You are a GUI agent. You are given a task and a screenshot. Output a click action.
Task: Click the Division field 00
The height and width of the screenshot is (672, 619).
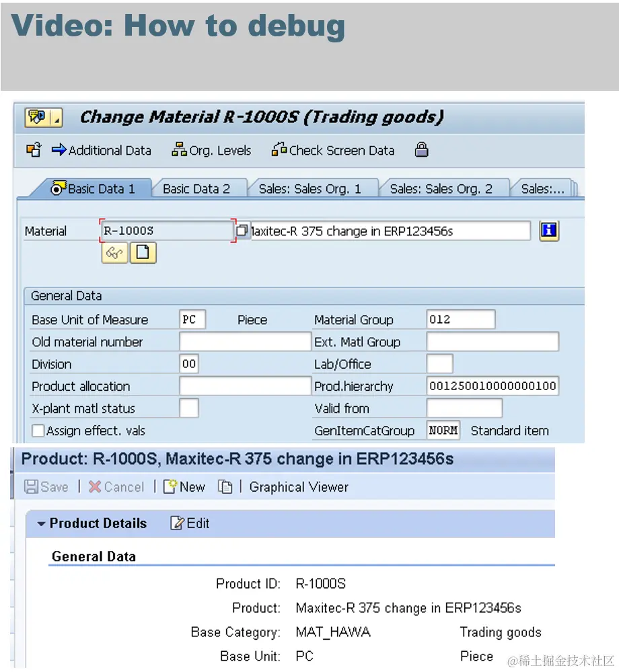point(188,364)
